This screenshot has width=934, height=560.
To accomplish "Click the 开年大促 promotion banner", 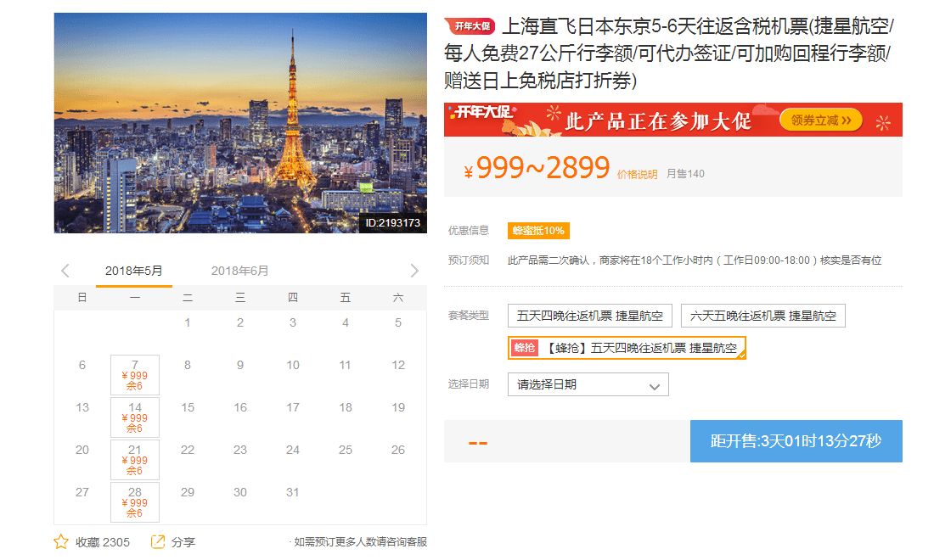I will [x=673, y=120].
